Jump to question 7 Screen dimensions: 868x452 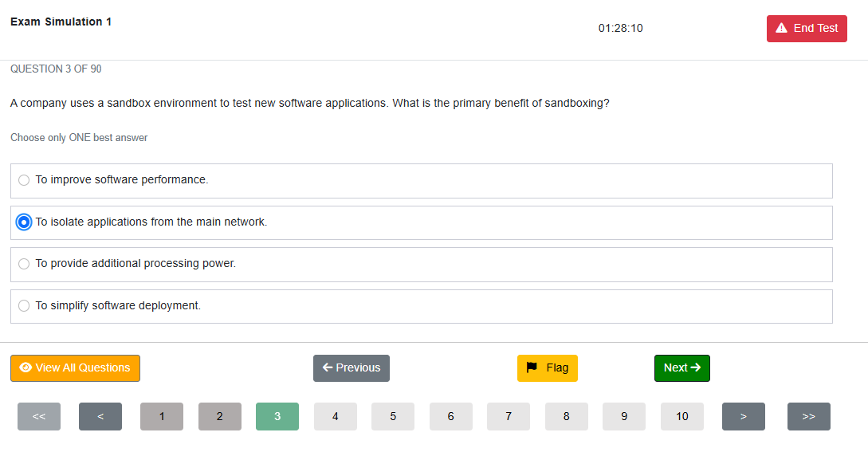click(x=509, y=417)
